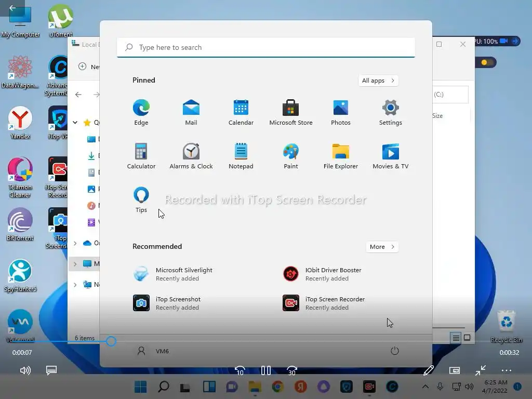The height and width of the screenshot is (399, 532).
Task: Open uTorrent desktop shortcut
Action: point(61,21)
